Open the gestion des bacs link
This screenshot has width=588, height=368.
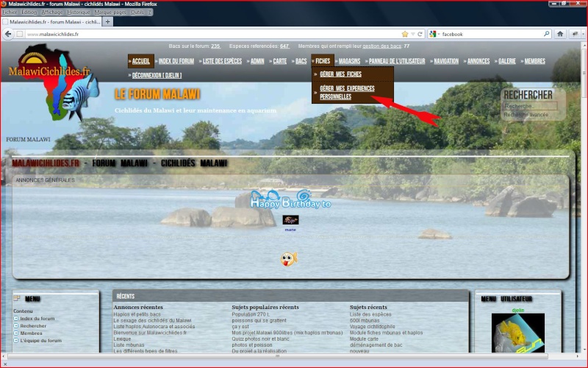tap(381, 46)
